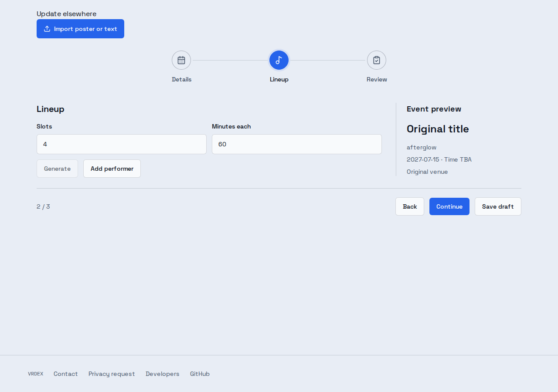558x392 pixels.
Task: Click the VRDEX footer brand text
Action: 36,374
